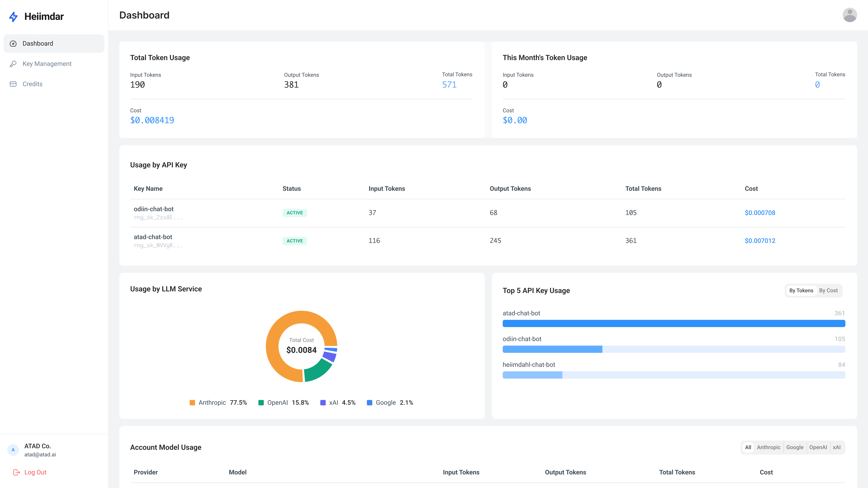The image size is (868, 488).
Task: Filter model usage by OpenAI
Action: [818, 447]
